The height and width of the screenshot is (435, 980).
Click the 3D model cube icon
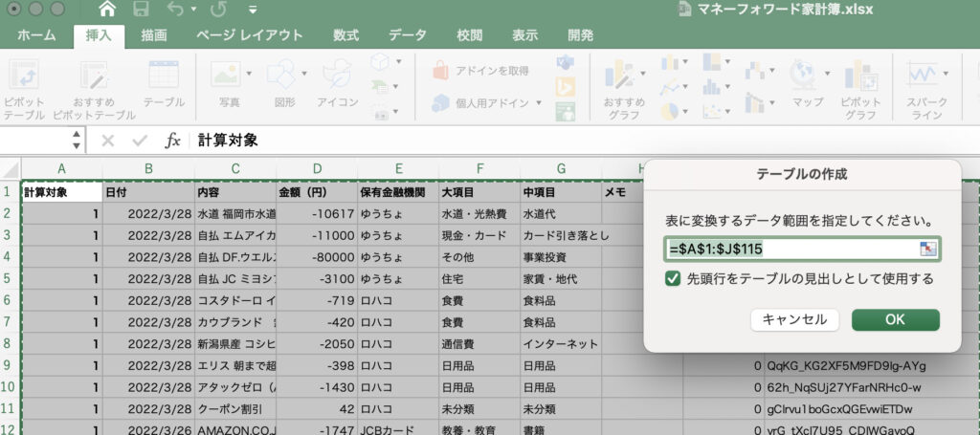coord(380,61)
